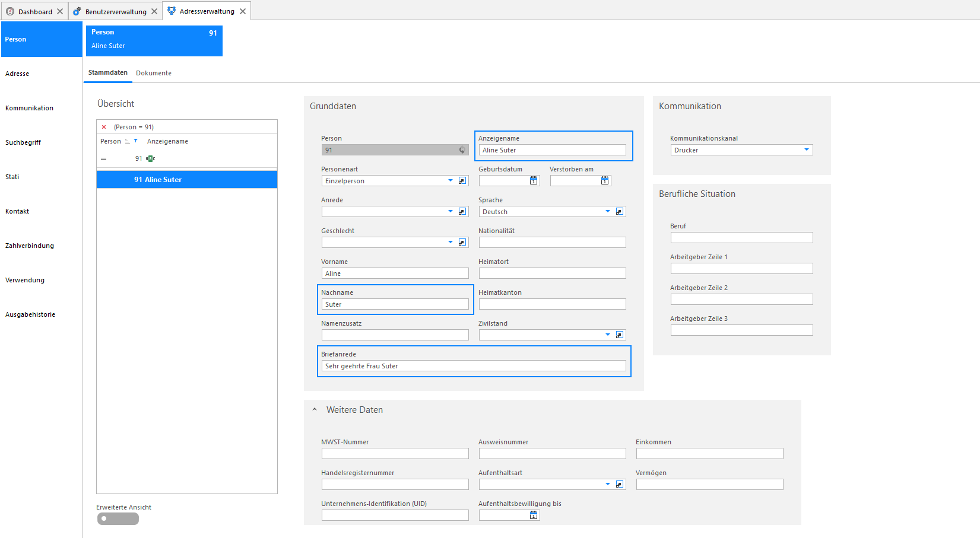980x538 pixels.
Task: Select the Stammdaten tab
Action: (x=108, y=72)
